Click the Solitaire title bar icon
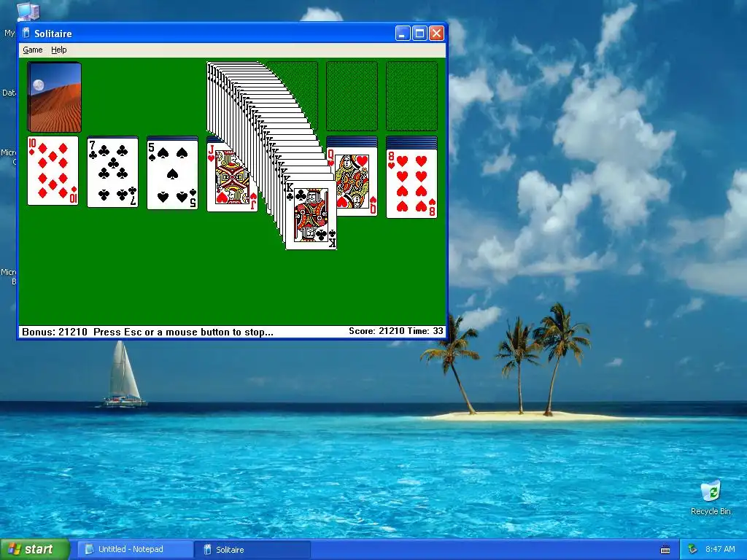This screenshot has height=560, width=747. tap(26, 34)
